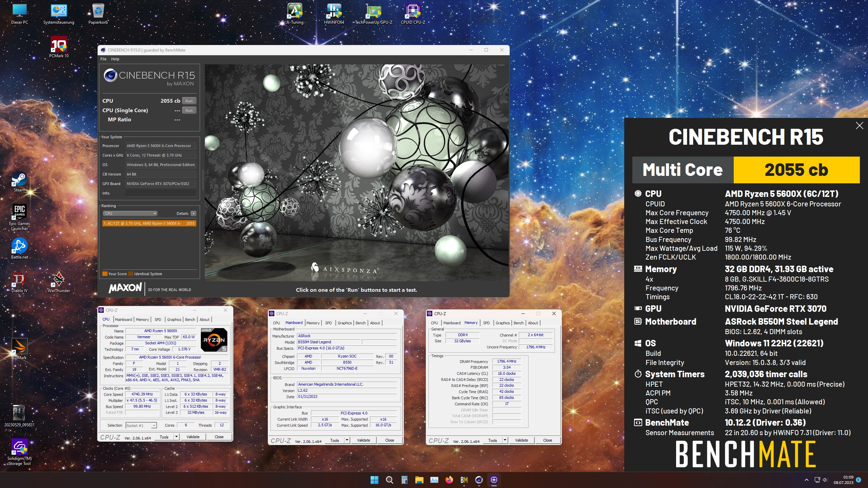Viewport: 868px width, 488px height.
Task: Expand Tools dropdown arrow in right CPU-Z window
Action: [x=505, y=440]
